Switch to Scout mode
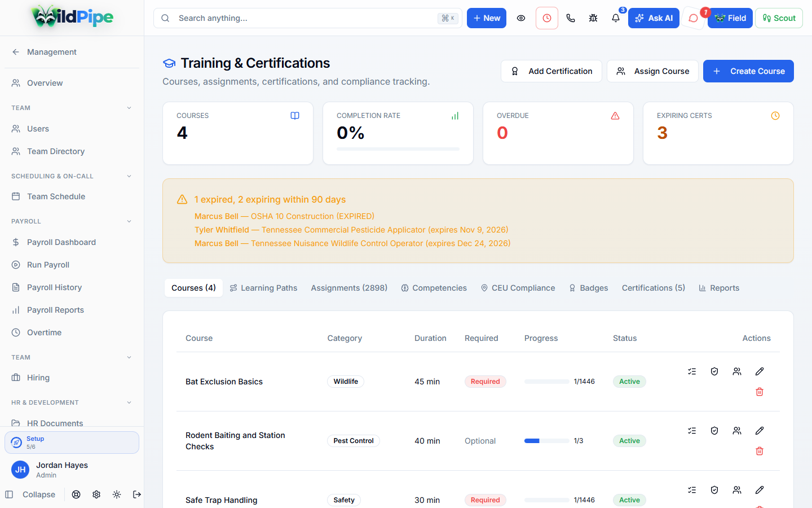 779,18
